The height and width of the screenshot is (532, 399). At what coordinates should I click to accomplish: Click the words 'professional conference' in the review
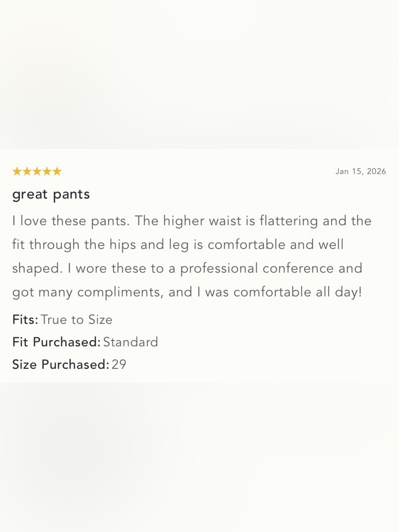(257, 269)
